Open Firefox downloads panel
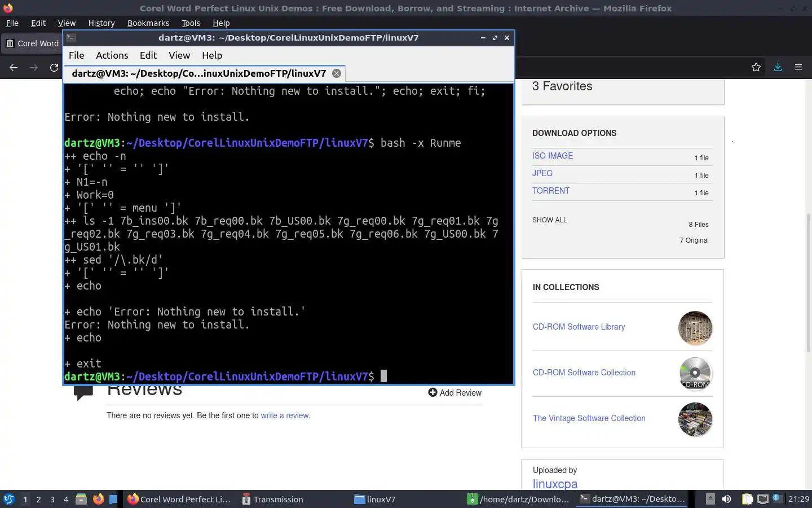The width and height of the screenshot is (812, 508). pyautogui.click(x=778, y=67)
